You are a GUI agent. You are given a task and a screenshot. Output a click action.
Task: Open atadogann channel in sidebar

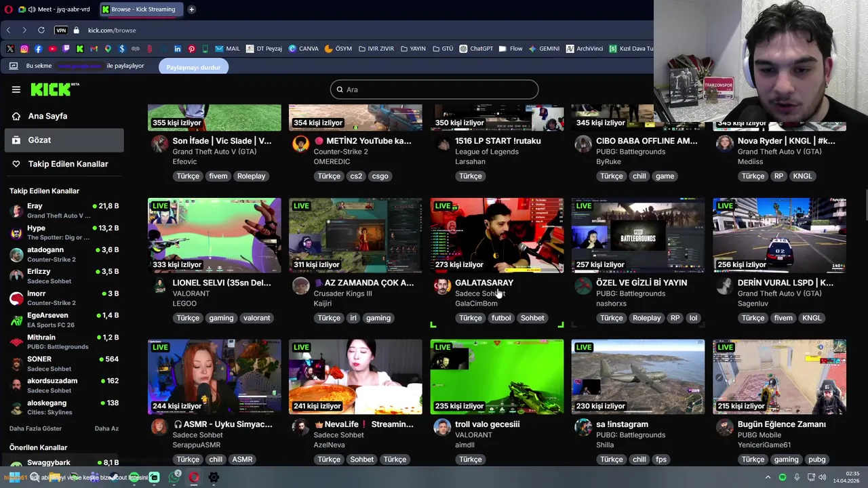tap(64, 254)
